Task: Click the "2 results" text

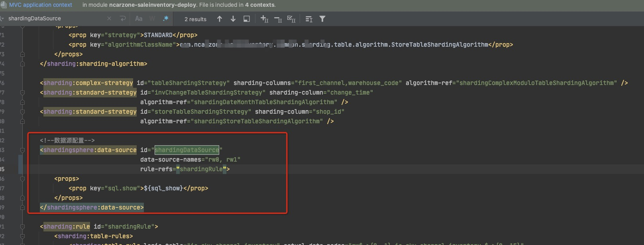Action: (x=195, y=19)
